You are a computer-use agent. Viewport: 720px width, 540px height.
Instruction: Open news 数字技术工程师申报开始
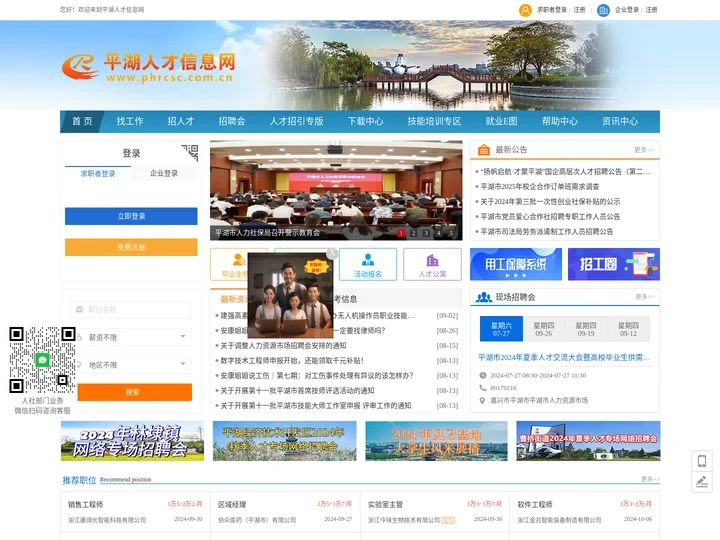coord(292,361)
